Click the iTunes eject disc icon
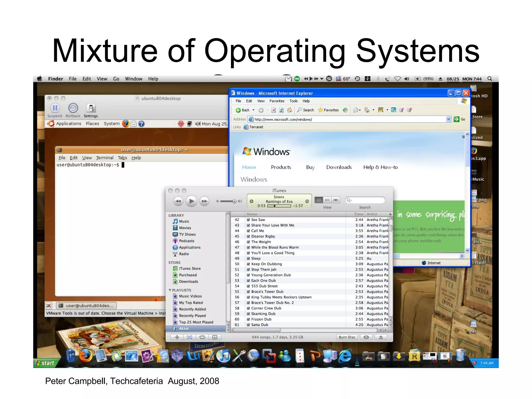The height and width of the screenshot is (399, 532). tap(381, 337)
